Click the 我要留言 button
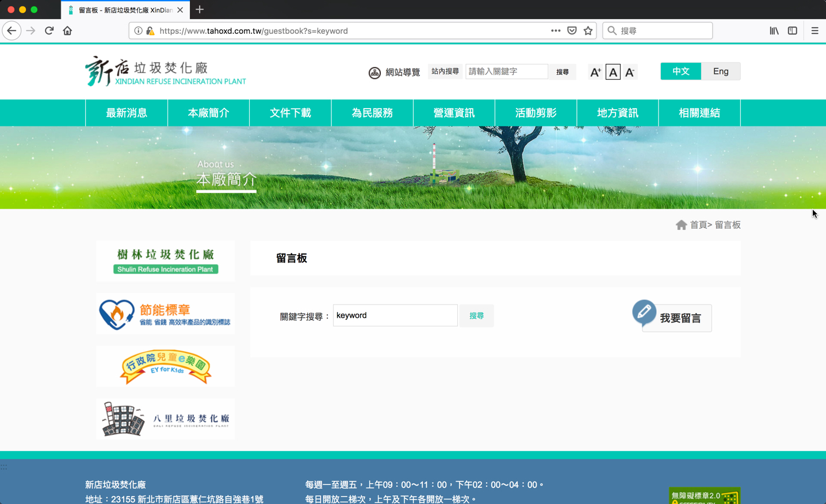 coord(677,318)
